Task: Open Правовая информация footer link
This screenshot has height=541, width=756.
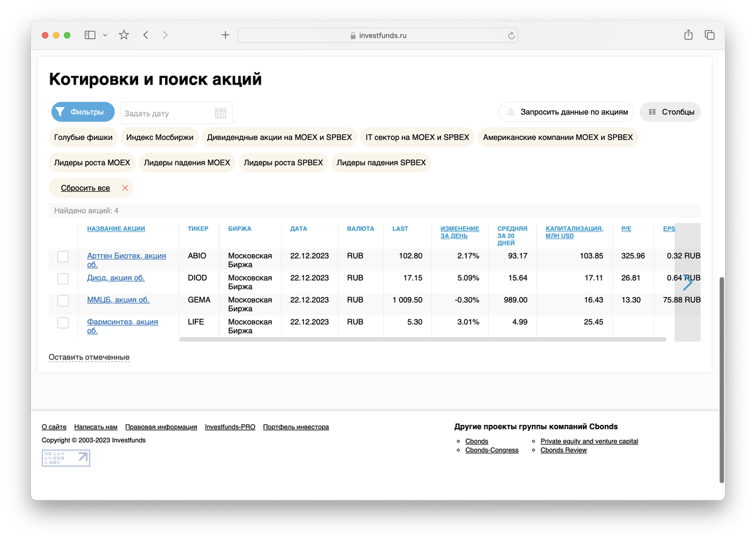Action: (x=161, y=428)
